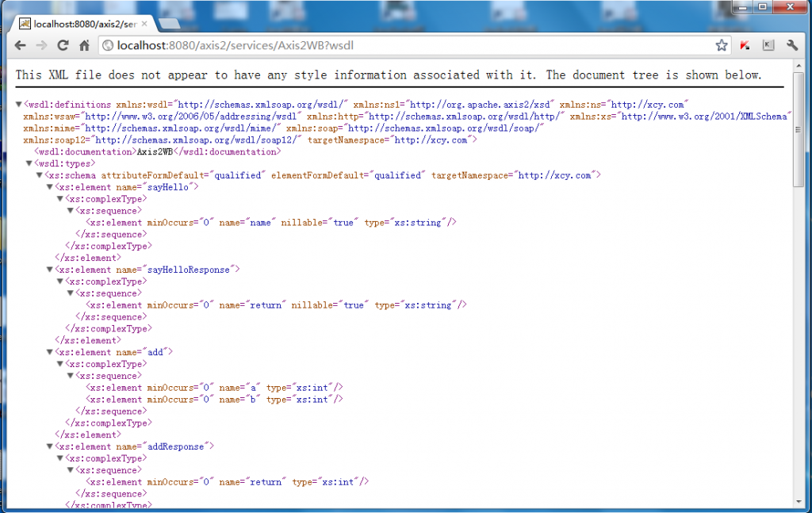
Task: Click the red Kaspersky extension icon
Action: coord(745,45)
